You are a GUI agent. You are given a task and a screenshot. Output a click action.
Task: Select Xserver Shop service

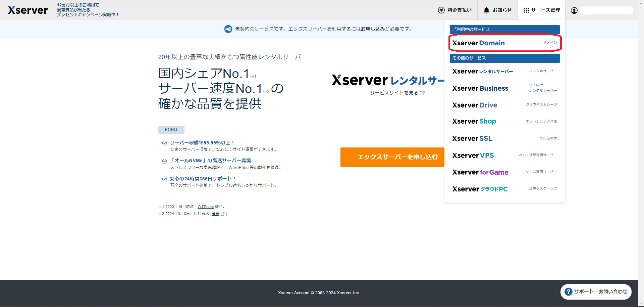(505, 122)
